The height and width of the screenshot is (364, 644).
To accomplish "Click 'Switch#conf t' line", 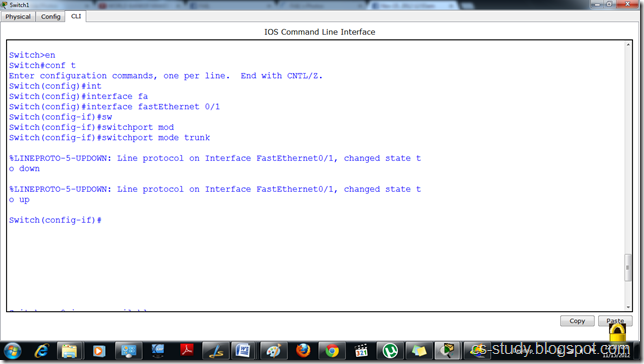I will pos(42,65).
